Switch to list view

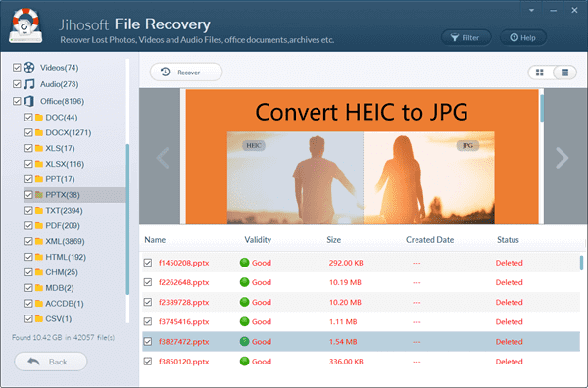click(564, 73)
